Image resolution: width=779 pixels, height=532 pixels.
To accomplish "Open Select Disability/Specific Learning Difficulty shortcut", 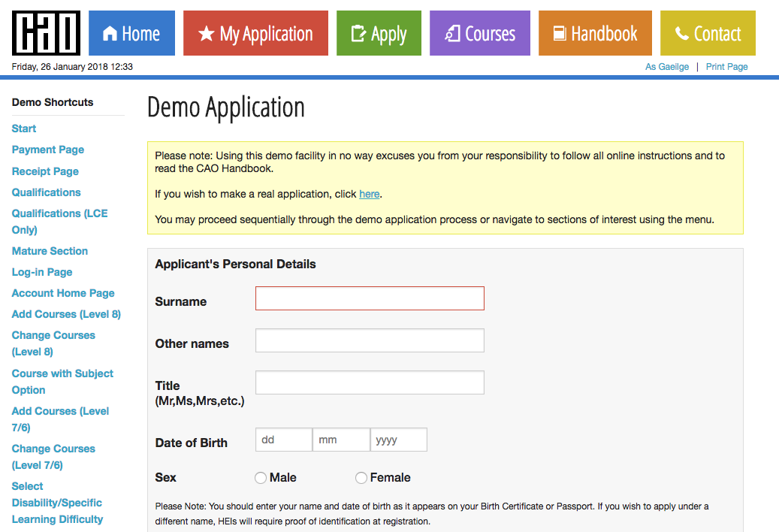I will click(x=58, y=503).
